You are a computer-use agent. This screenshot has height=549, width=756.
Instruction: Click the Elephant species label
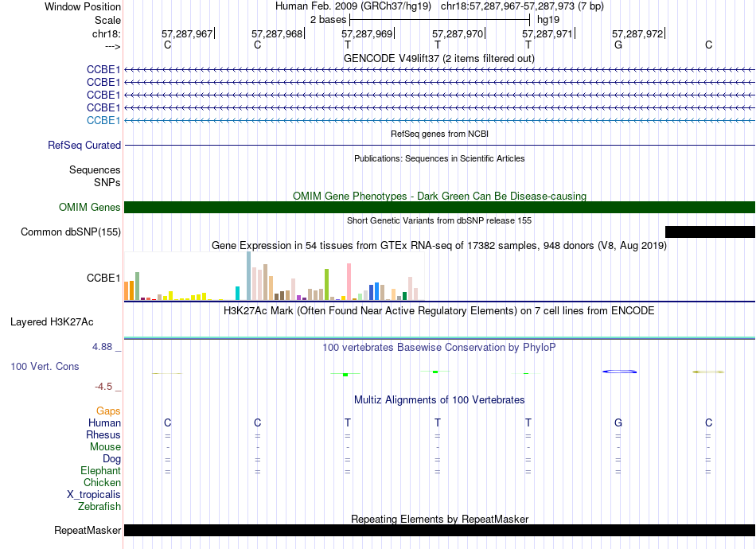pyautogui.click(x=101, y=471)
